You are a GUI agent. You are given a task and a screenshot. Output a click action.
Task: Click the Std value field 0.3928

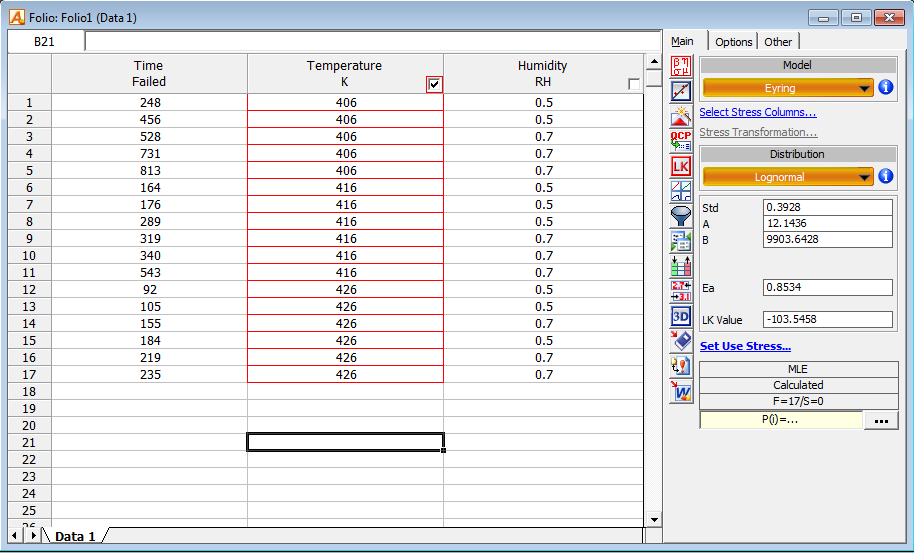(828, 208)
